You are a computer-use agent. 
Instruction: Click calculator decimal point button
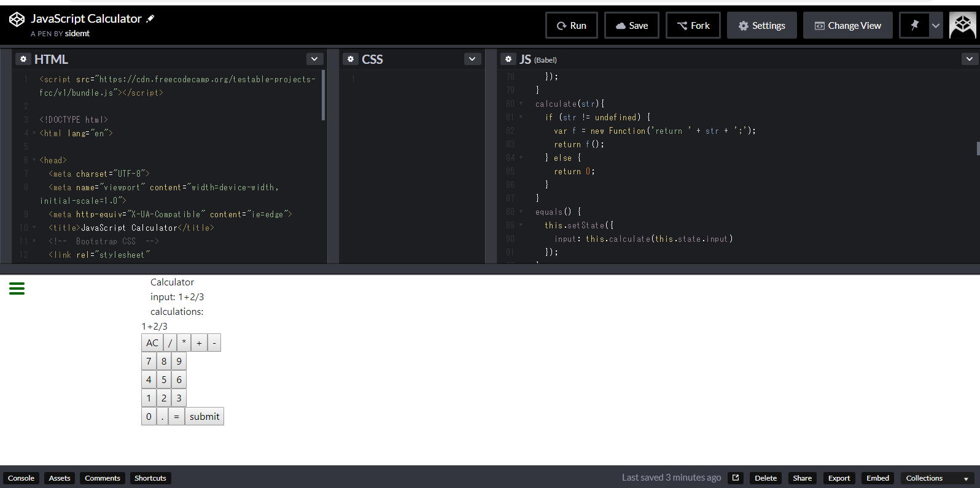162,416
